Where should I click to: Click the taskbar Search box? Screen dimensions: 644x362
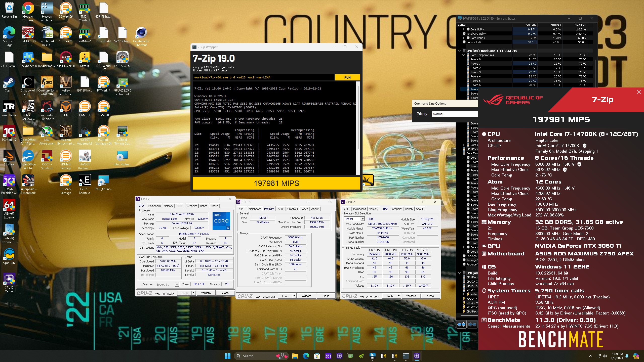click(x=261, y=356)
